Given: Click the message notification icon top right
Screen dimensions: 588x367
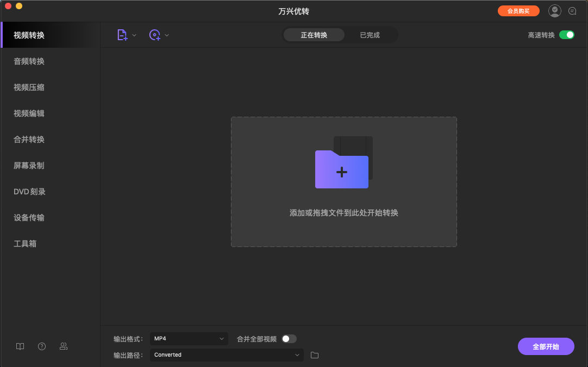Looking at the screenshot, I should [x=572, y=10].
